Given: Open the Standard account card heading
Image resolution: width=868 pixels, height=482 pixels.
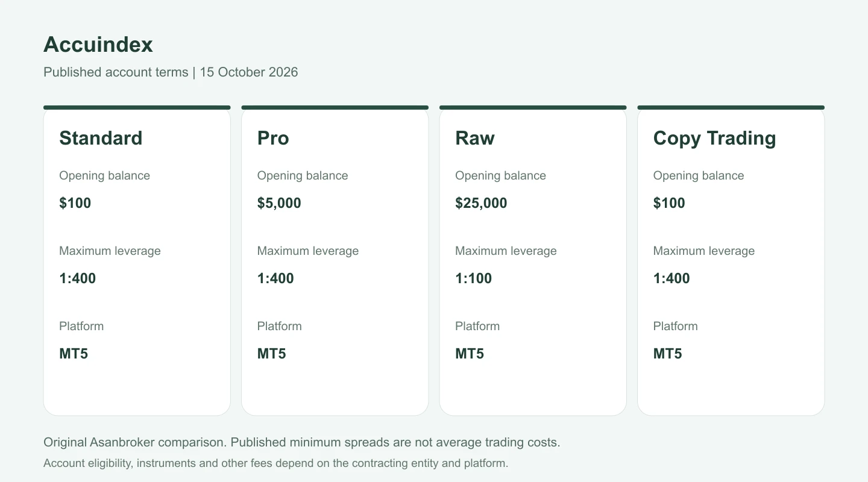Looking at the screenshot, I should (x=101, y=138).
